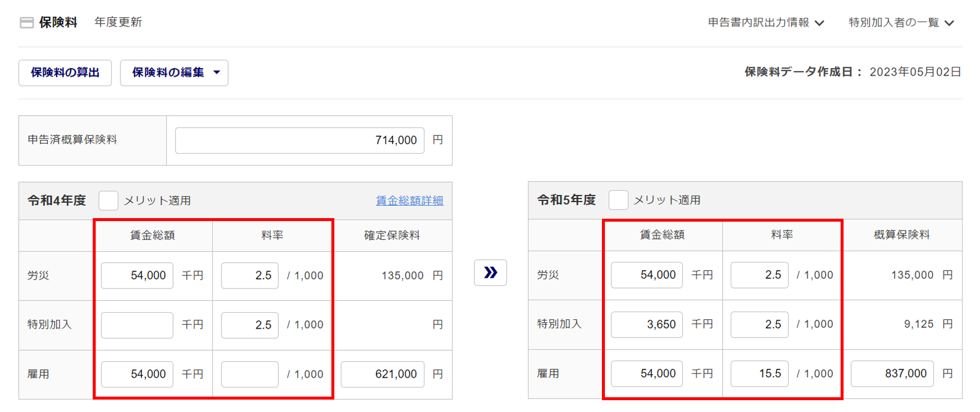
Task: Open the 保険料の編集 dropdown button
Action: point(174,73)
